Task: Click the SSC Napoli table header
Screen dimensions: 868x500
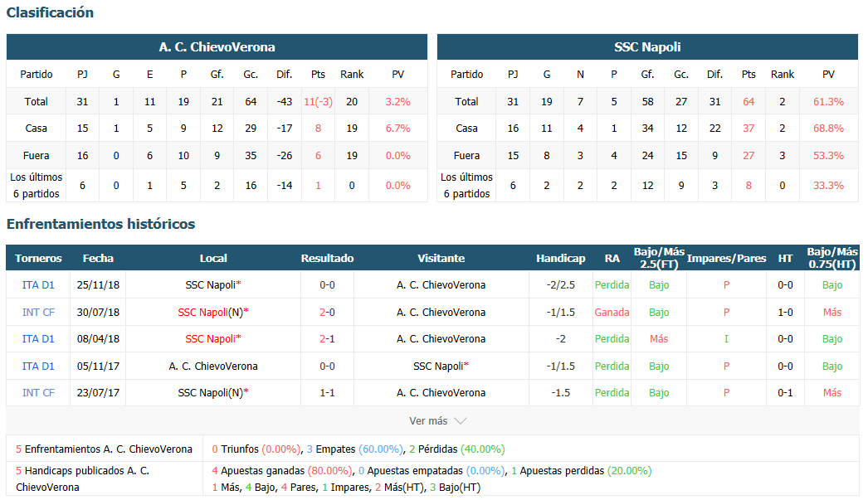Action: click(x=647, y=47)
